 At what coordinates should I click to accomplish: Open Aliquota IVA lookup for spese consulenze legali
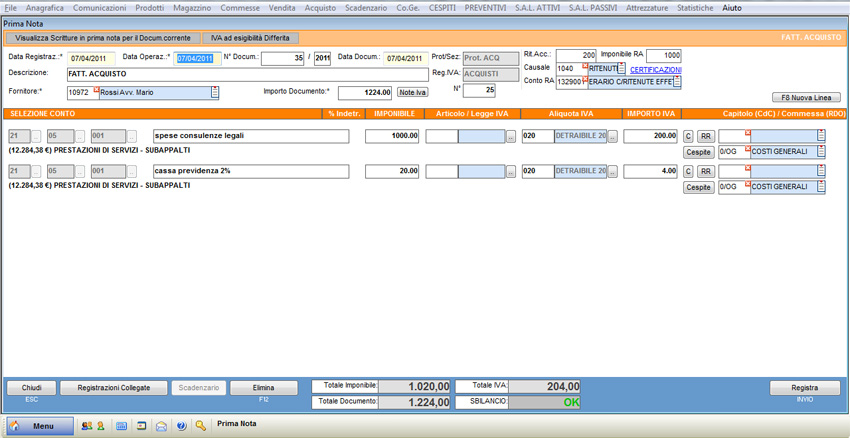[x=613, y=136]
